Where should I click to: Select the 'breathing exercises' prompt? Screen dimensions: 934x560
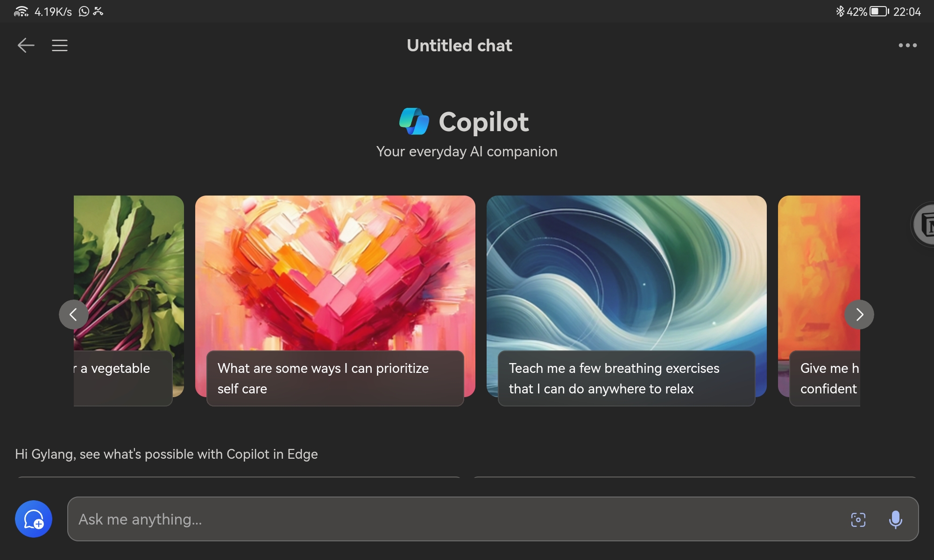point(626,378)
